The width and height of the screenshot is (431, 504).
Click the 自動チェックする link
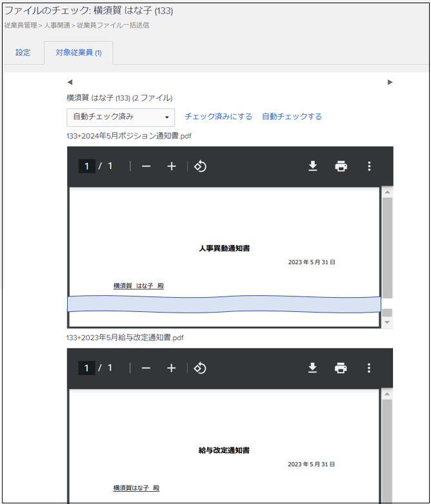(x=292, y=117)
